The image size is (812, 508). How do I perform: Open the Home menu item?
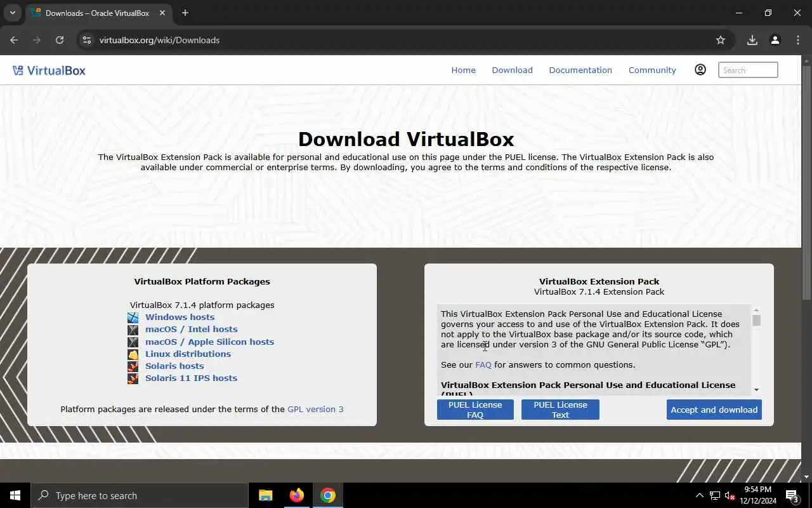[463, 70]
